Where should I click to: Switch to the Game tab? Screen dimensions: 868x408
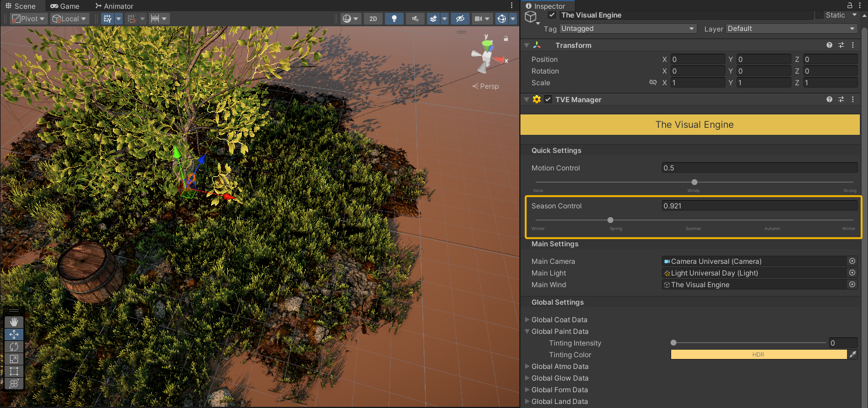[x=65, y=6]
